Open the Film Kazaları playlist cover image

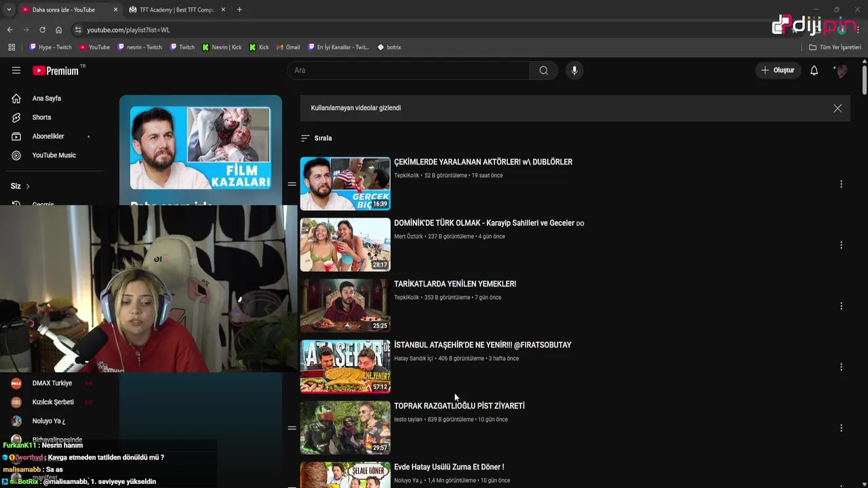(x=201, y=148)
